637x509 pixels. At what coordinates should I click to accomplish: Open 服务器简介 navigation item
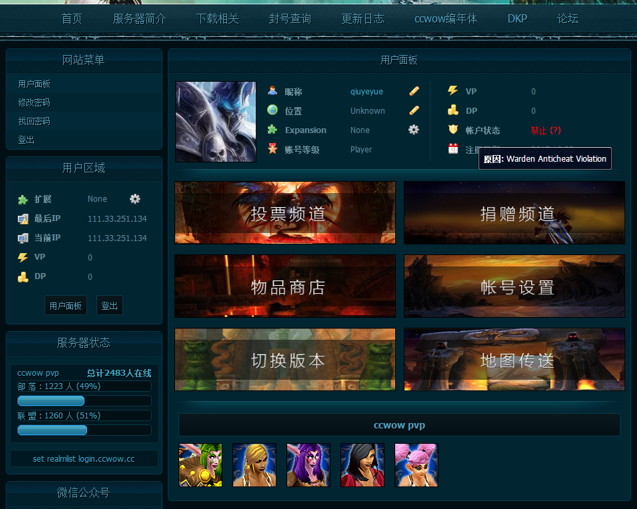(x=139, y=19)
